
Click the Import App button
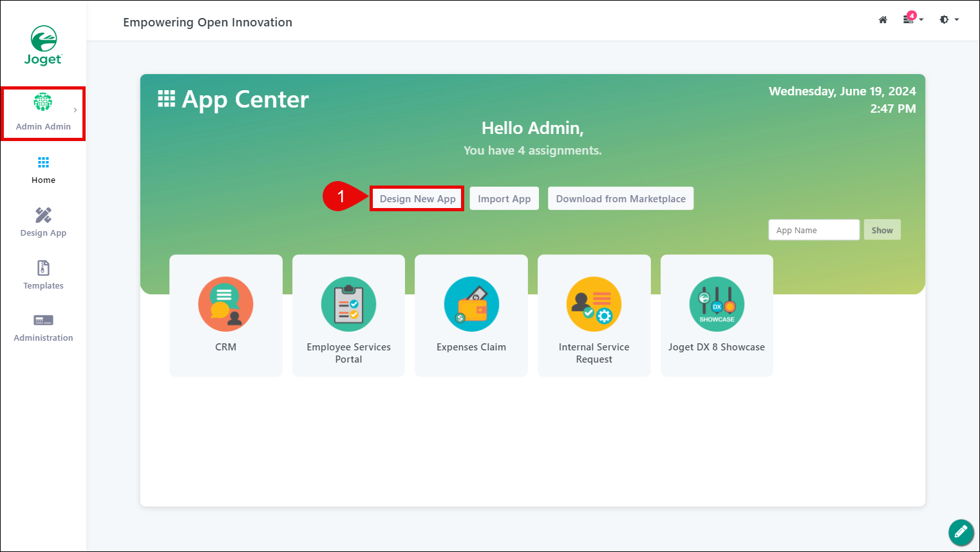point(504,198)
